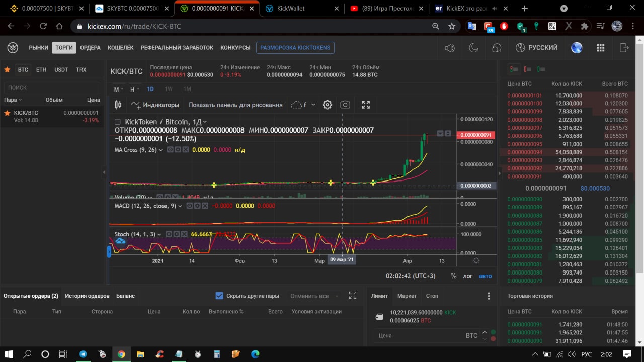Image resolution: width=644 pixels, height=362 pixels.
Task: Bookmark page with the star icon
Action: pos(452,26)
